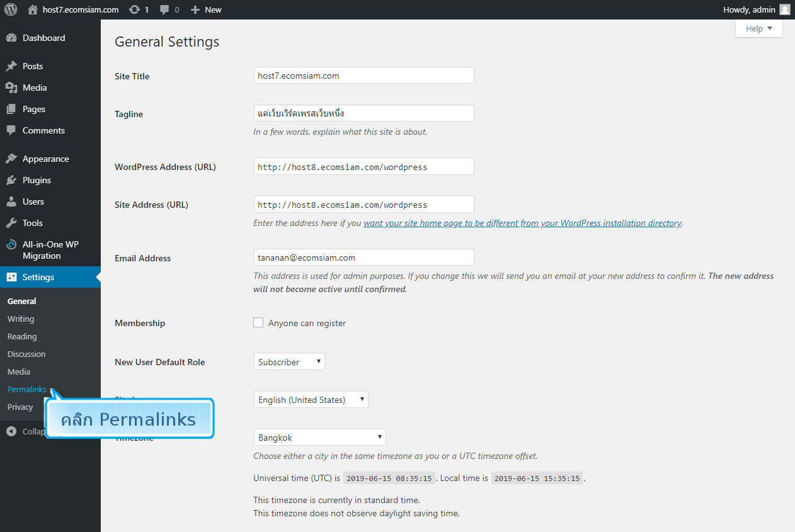This screenshot has height=532, width=795.
Task: Click the Posts pushpin icon
Action: 11,66
